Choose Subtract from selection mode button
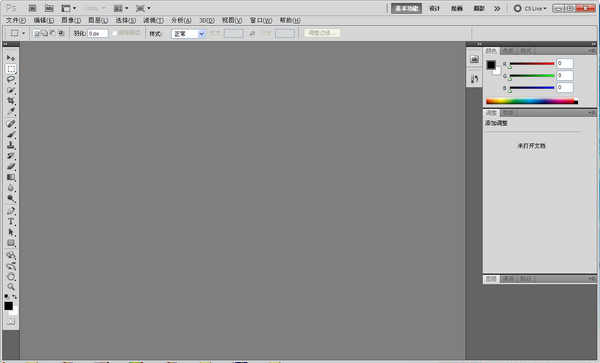 click(x=52, y=33)
